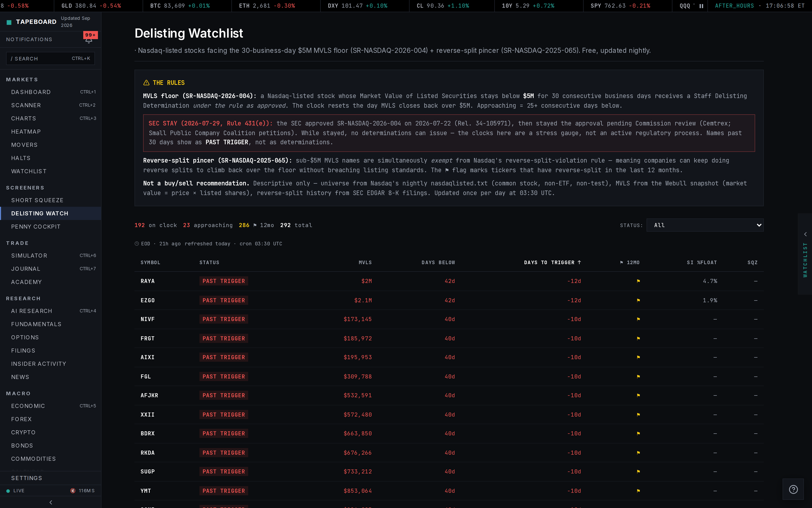Go to Short Squeeze screener
This screenshot has height=508, width=812.
click(51, 200)
